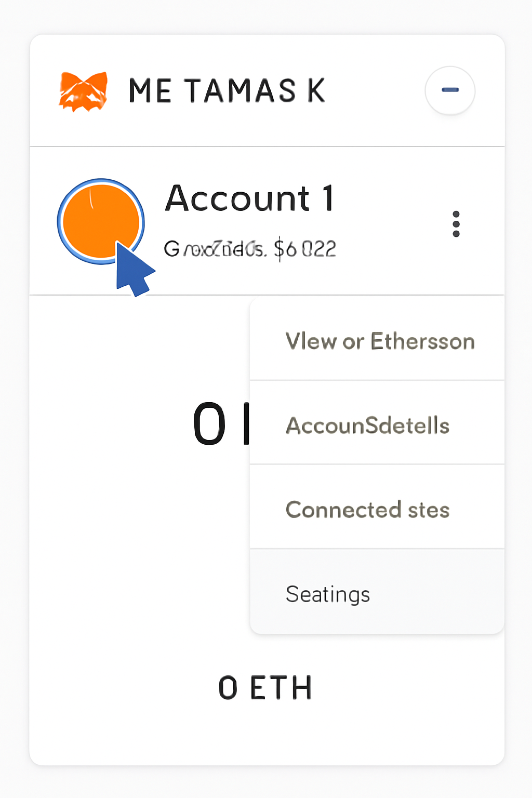This screenshot has height=798, width=532.
Task: Click the circular button containing the dash icon
Action: [x=449, y=90]
